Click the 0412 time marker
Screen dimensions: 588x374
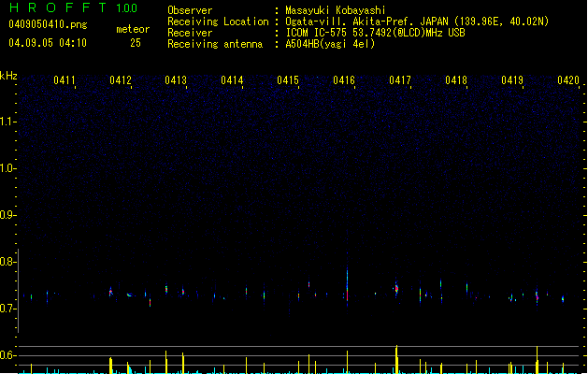coord(121,79)
